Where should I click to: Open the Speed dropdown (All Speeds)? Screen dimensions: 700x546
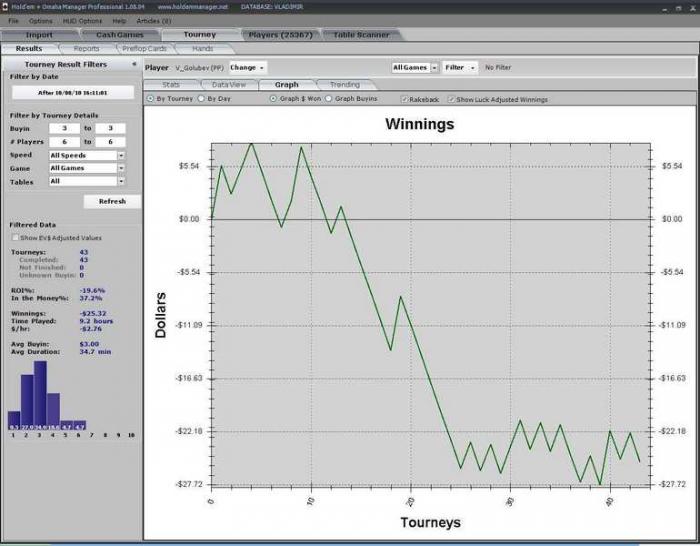(x=87, y=155)
